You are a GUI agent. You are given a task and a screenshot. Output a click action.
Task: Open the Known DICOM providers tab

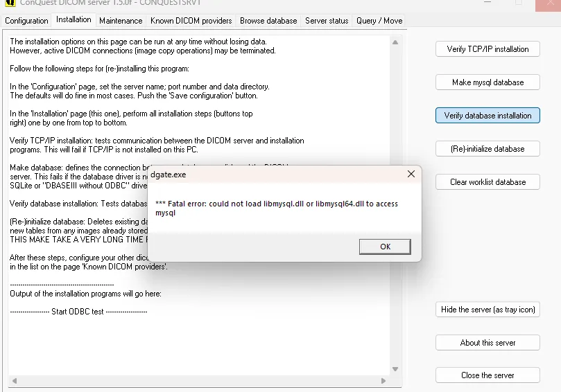[x=191, y=21]
